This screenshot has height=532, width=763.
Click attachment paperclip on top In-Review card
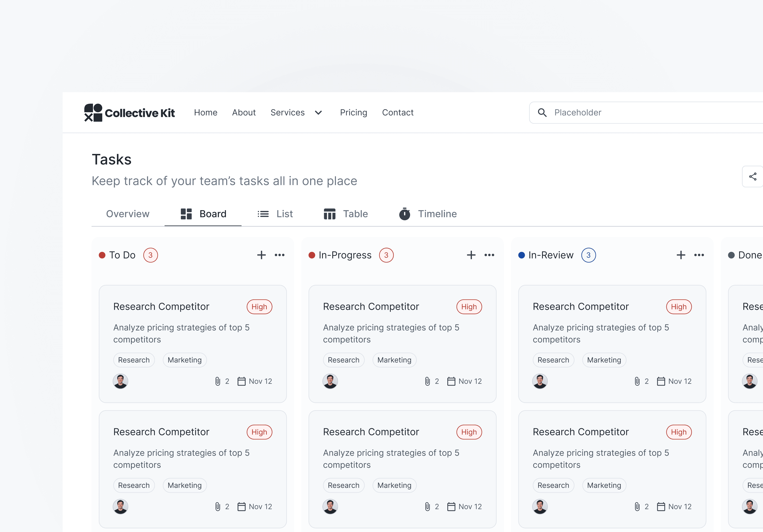(637, 381)
